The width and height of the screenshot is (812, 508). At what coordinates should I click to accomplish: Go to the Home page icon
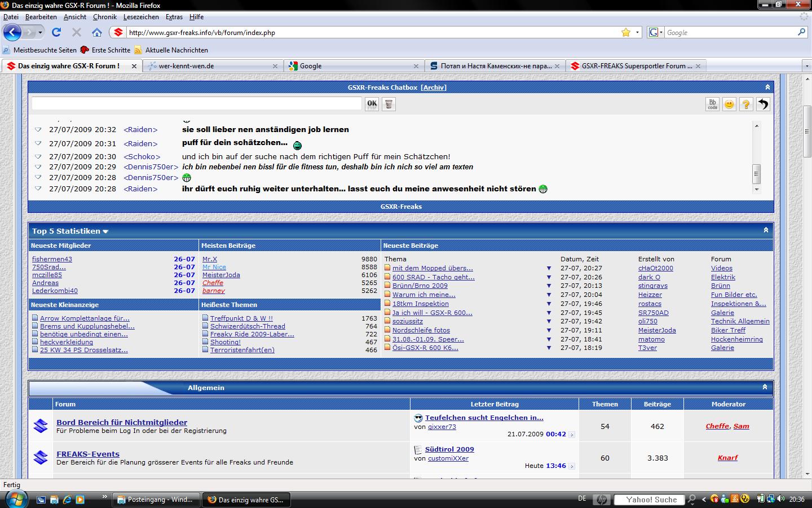click(x=97, y=32)
